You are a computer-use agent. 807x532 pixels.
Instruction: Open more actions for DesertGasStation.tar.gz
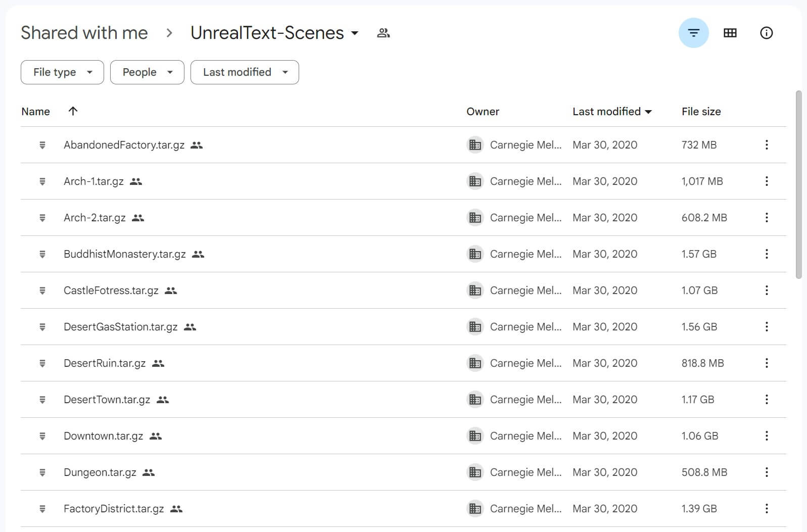click(767, 327)
